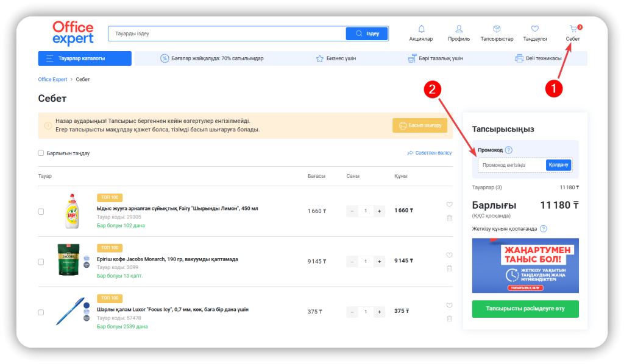
Task: Open Акциялар bell icon
Action: pyautogui.click(x=421, y=29)
